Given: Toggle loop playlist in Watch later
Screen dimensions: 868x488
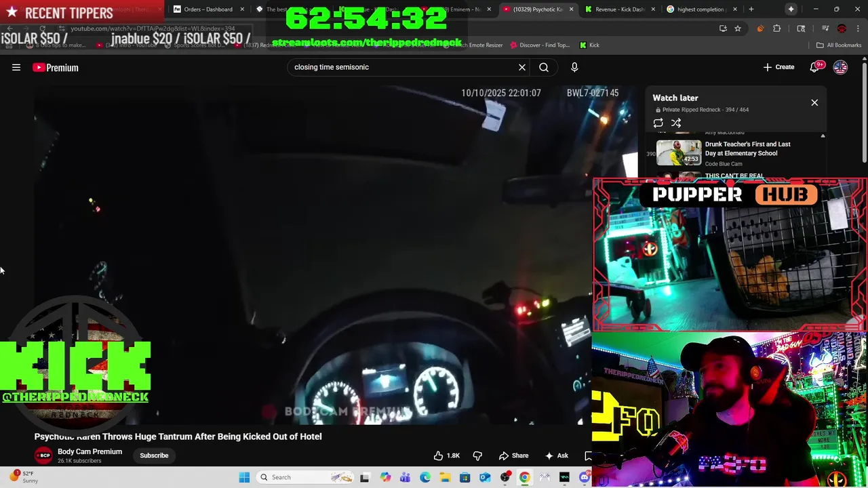Looking at the screenshot, I should [658, 123].
